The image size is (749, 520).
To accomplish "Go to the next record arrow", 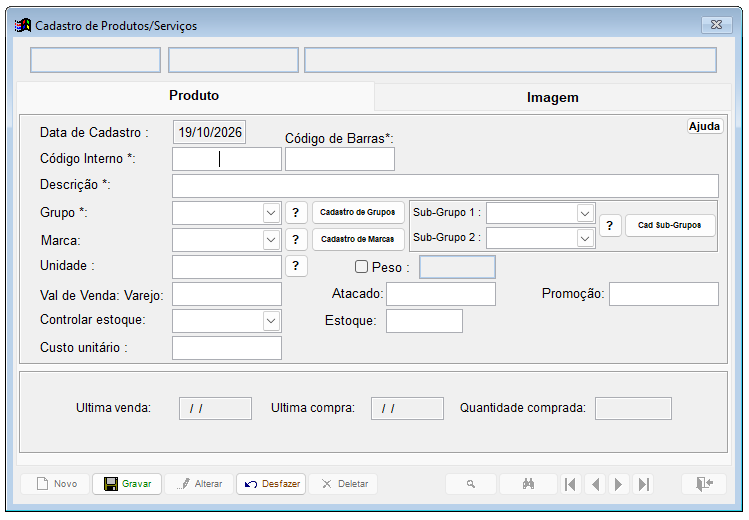I will [x=619, y=485].
